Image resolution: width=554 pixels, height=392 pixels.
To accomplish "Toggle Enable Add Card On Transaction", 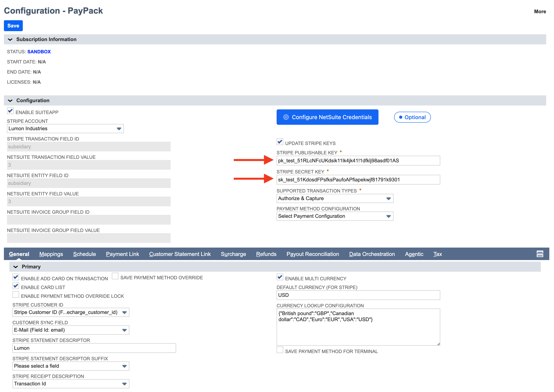I will point(16,277).
